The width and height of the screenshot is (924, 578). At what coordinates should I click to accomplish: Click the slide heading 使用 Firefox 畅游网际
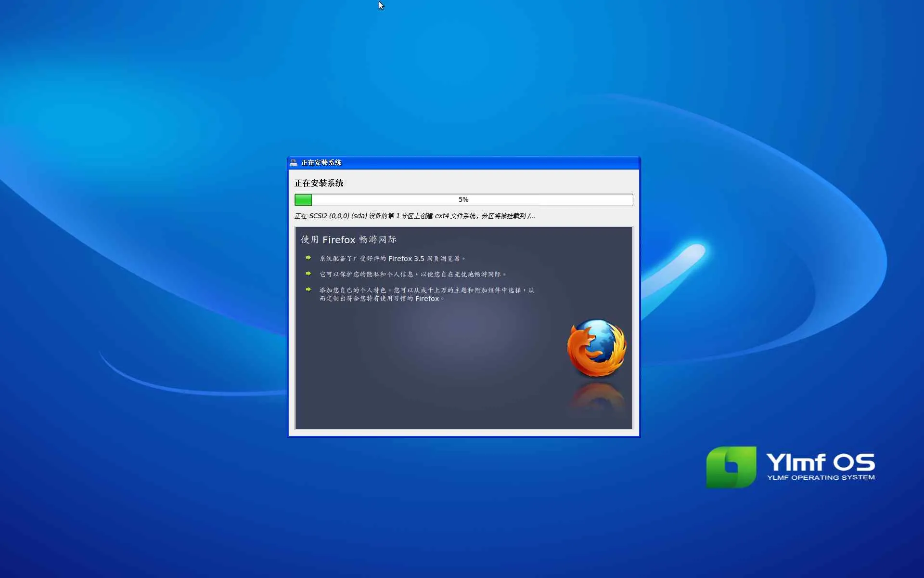348,239
